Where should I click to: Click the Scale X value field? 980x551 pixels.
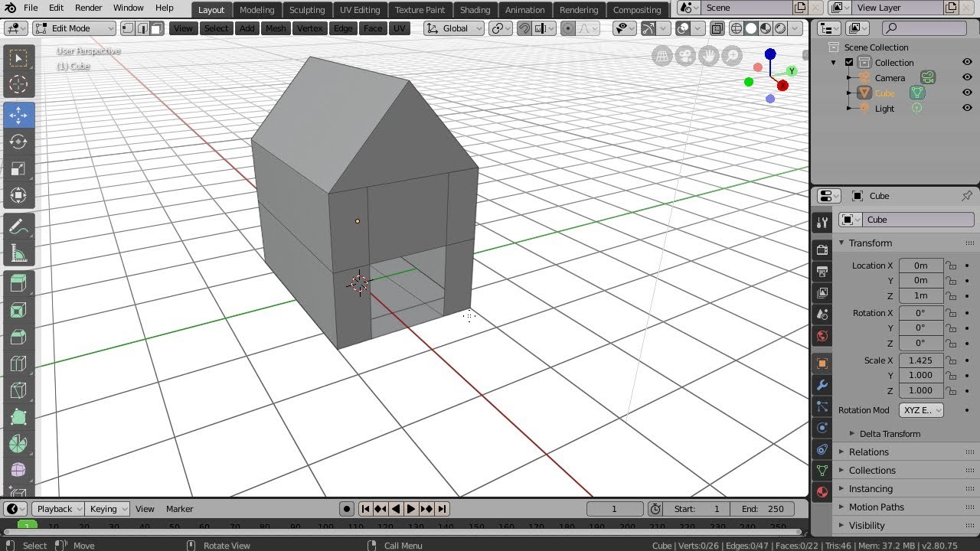pos(921,360)
